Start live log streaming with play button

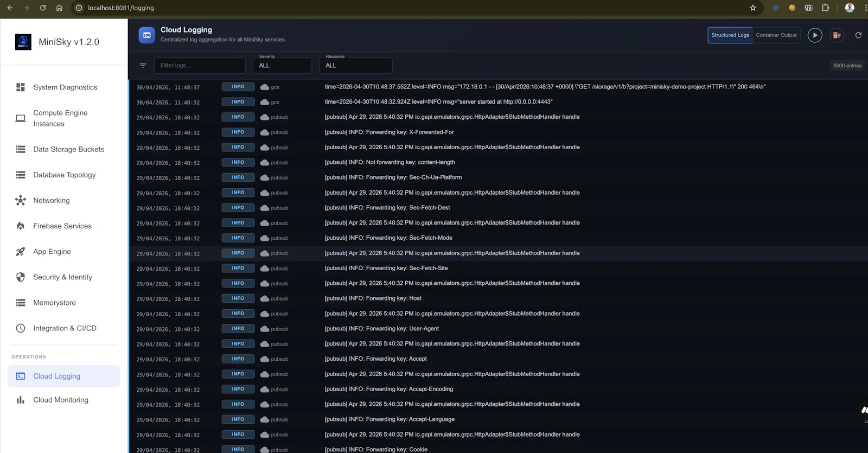(815, 35)
